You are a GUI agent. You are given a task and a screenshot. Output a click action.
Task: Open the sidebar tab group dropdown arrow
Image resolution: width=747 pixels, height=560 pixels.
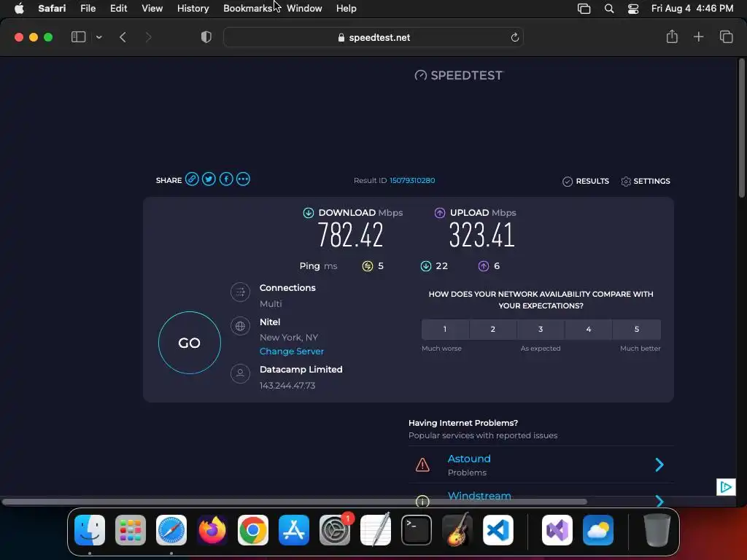coord(98,37)
